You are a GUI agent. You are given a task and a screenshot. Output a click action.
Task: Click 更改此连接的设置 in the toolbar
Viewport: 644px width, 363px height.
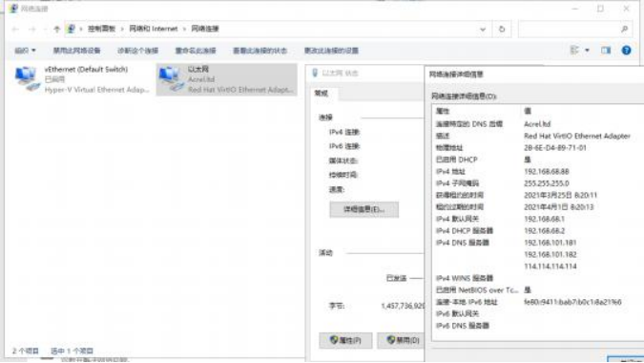coord(331,51)
